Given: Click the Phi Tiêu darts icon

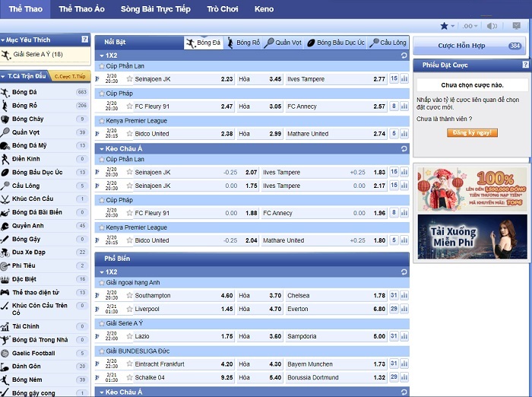Looking at the screenshot, I should (5, 266).
